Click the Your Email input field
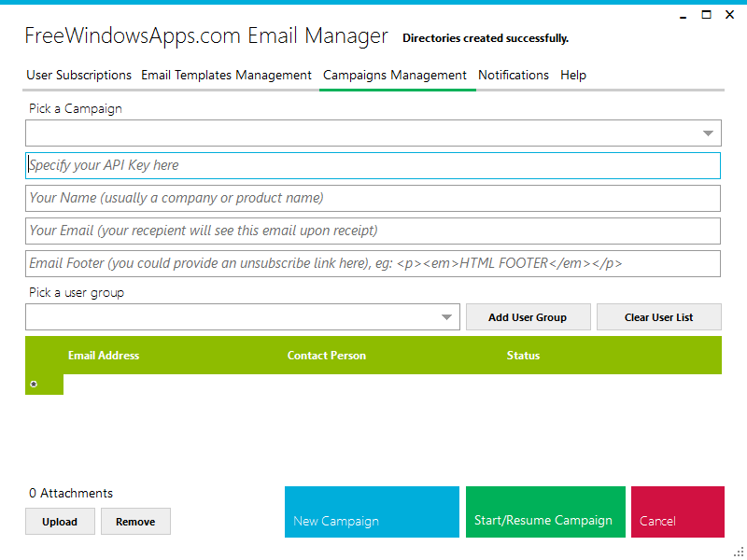Viewport: 747px width, 560px height. (x=373, y=231)
